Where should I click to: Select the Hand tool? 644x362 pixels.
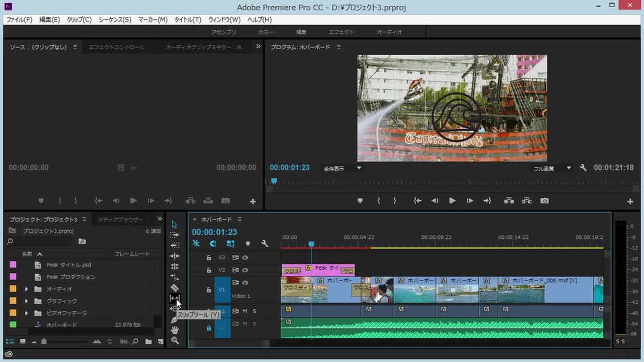click(174, 330)
